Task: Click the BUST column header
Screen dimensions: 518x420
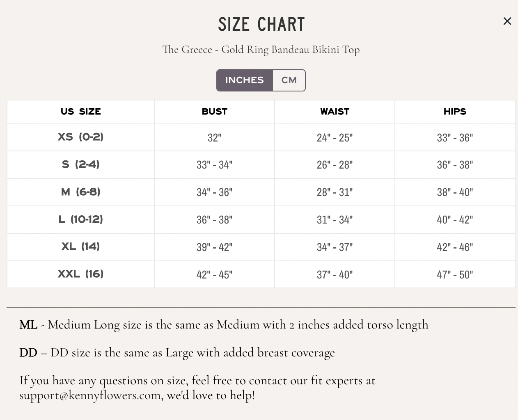Action: pos(214,112)
